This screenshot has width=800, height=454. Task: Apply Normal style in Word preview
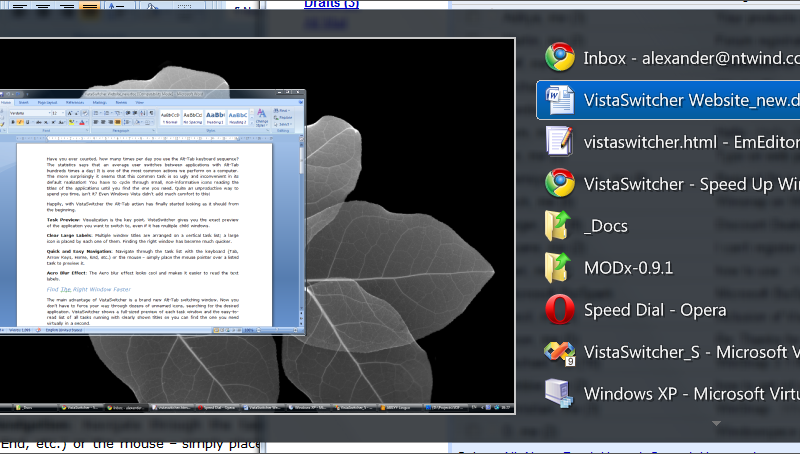point(170,117)
